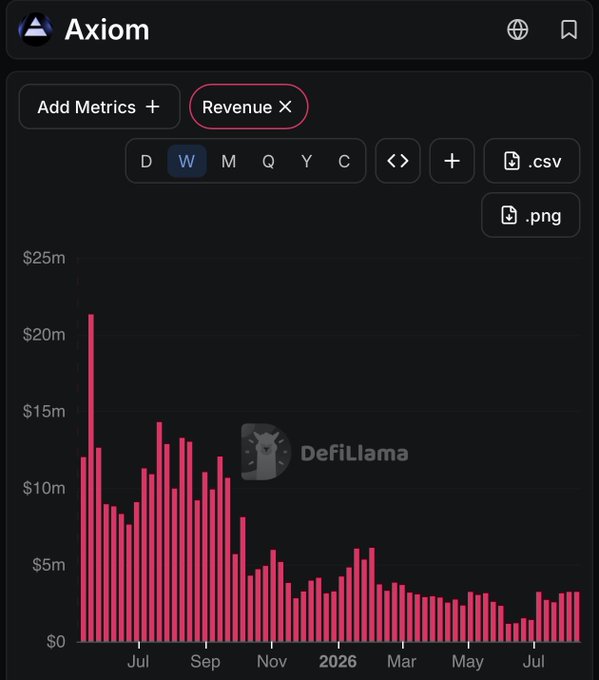Download the chart as .csv

(x=532, y=161)
